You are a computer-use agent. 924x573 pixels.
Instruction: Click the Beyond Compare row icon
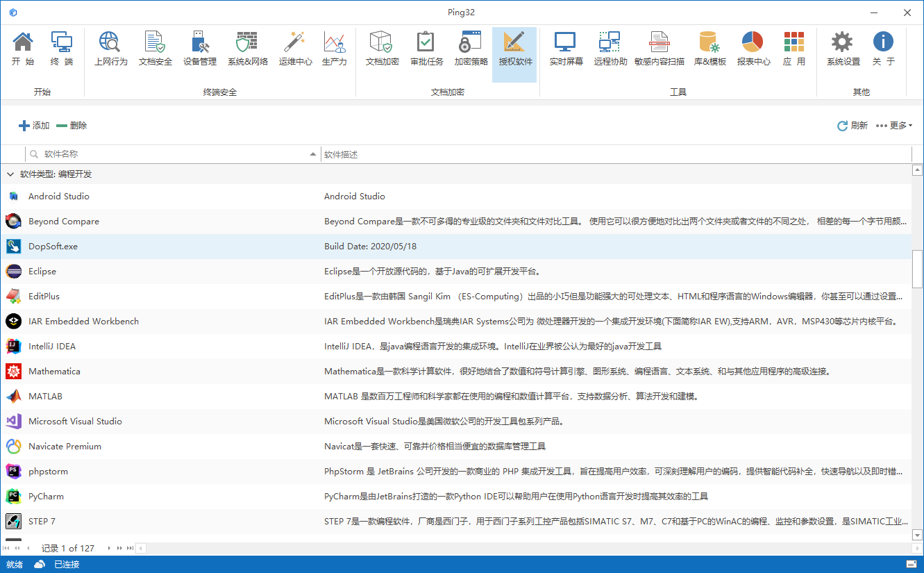[13, 222]
